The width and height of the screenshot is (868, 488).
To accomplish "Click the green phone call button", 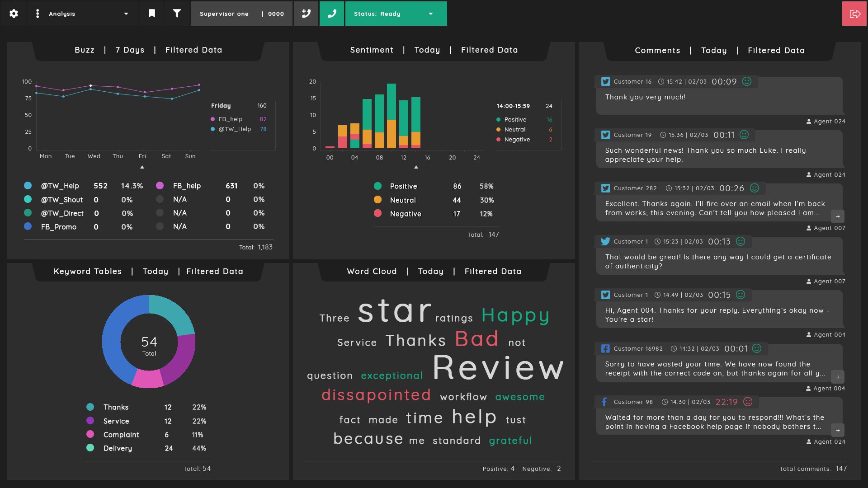I will [x=332, y=14].
